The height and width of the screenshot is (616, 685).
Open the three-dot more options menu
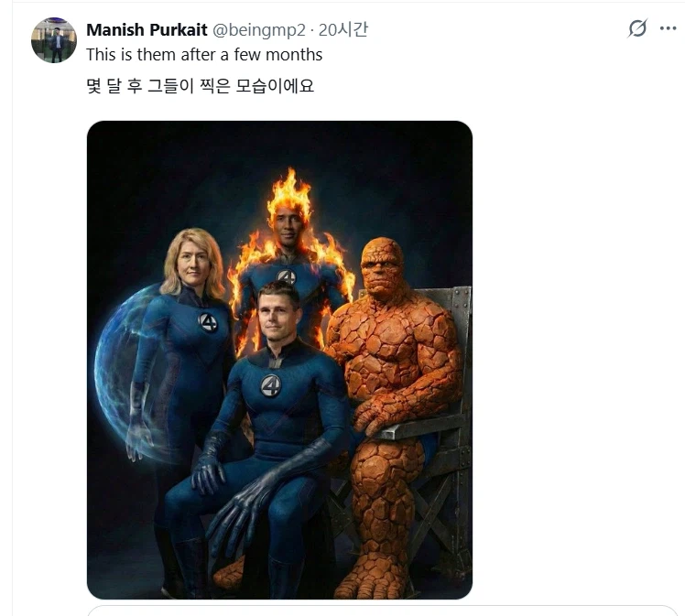(x=669, y=29)
